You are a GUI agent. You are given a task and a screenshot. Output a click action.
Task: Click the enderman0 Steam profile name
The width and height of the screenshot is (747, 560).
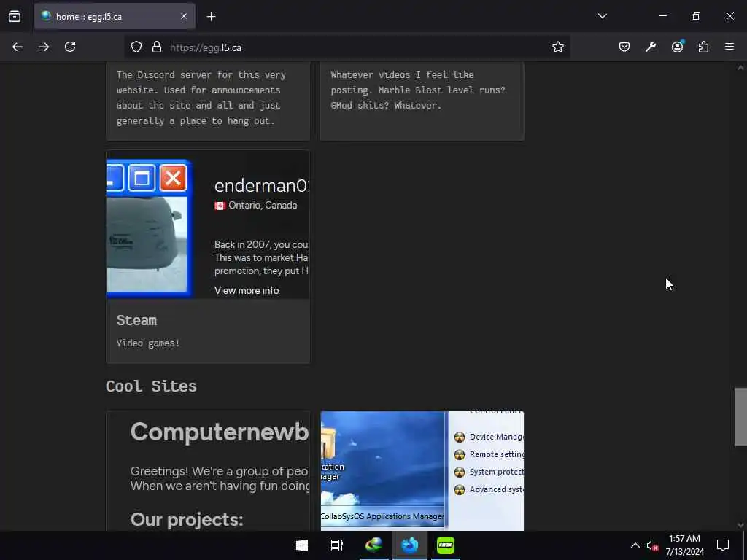(261, 185)
